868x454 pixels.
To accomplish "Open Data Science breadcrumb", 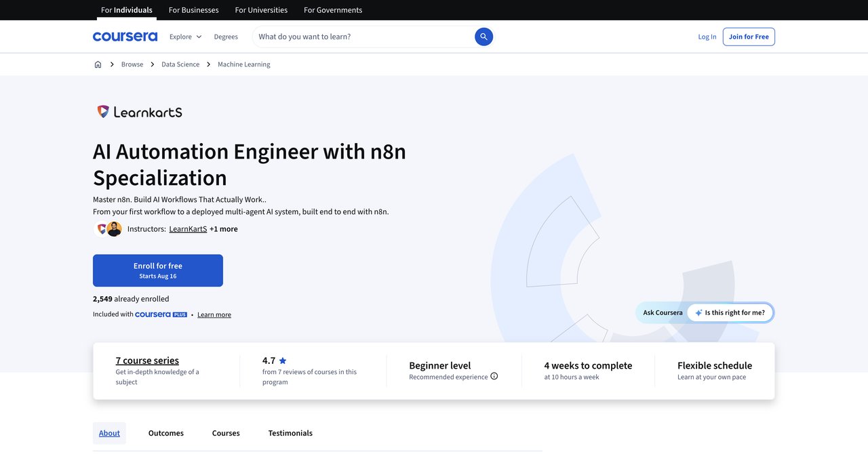I will (180, 64).
